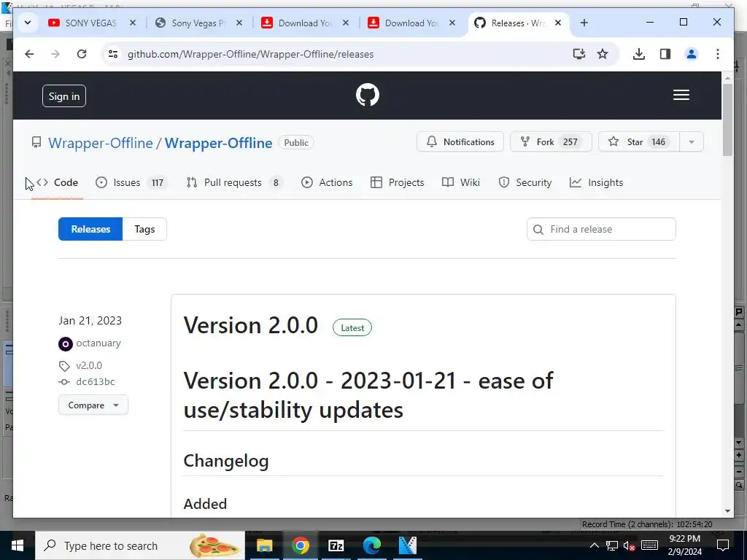Click the page vertical scrollbar thumb
747x560 pixels.
coord(727,120)
